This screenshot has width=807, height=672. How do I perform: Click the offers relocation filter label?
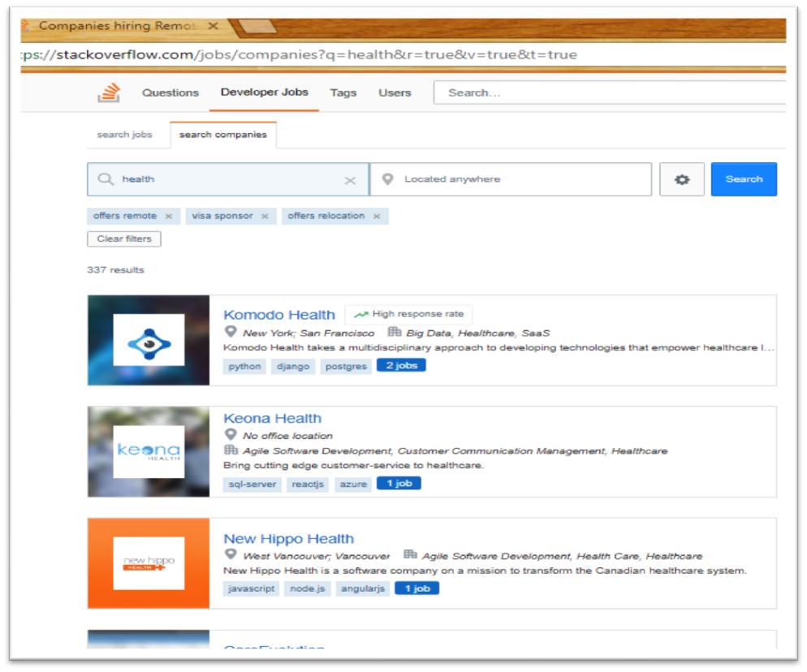326,216
